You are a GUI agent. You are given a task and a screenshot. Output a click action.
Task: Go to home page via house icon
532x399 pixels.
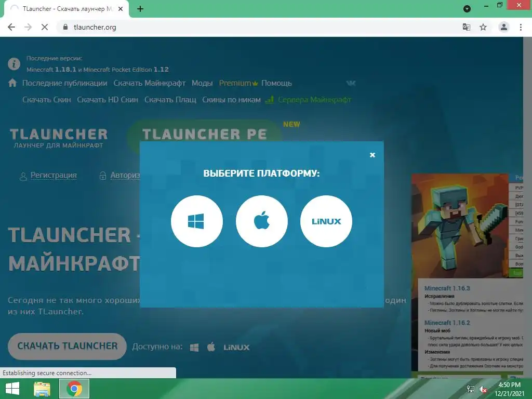click(x=12, y=83)
